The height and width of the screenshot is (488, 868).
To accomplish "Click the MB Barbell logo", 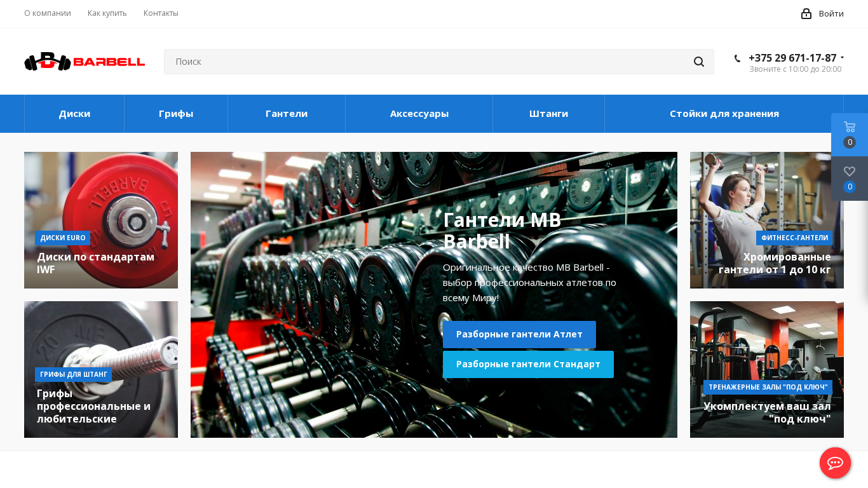I will point(85,62).
